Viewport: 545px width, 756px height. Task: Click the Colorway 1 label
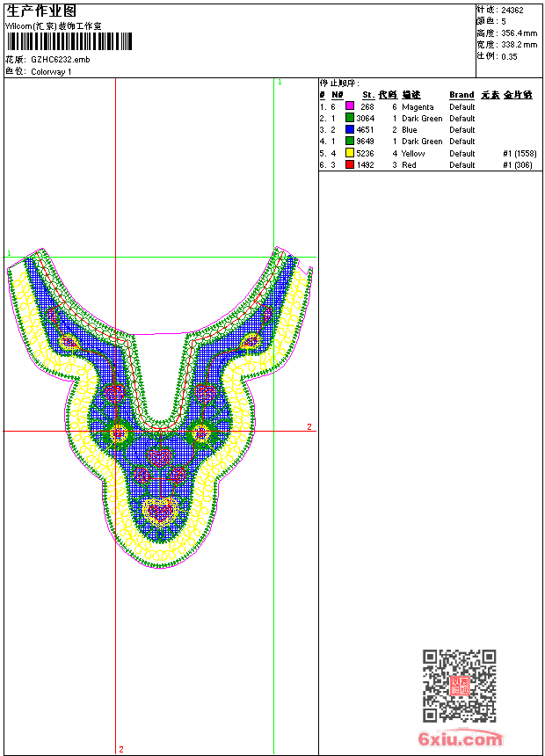(51, 72)
